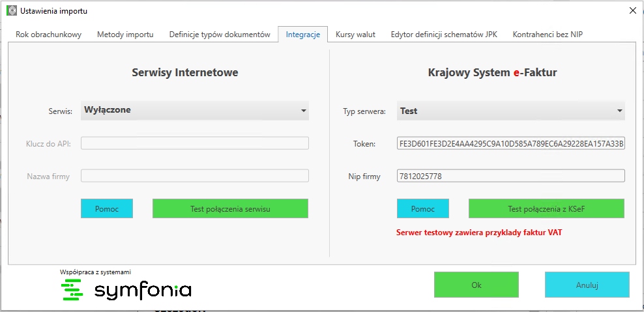Switch to the Metody importu tab
The height and width of the screenshot is (312, 644).
(125, 35)
